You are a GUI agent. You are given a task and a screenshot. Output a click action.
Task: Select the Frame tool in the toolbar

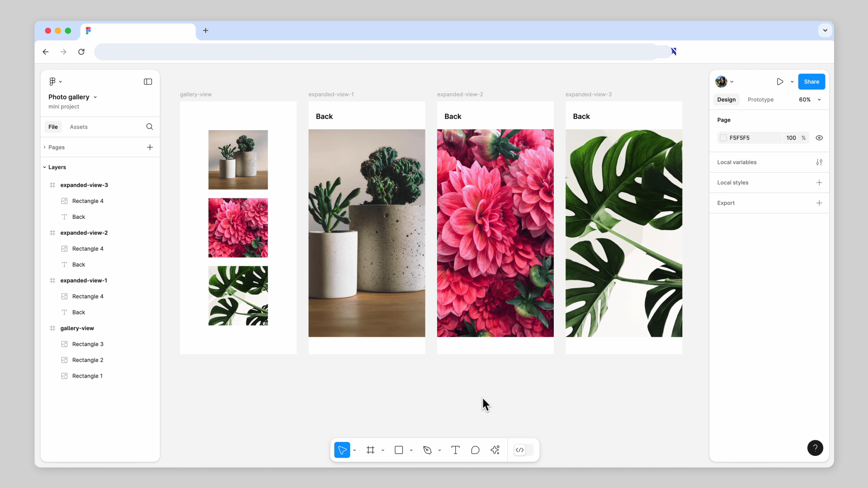tap(370, 450)
